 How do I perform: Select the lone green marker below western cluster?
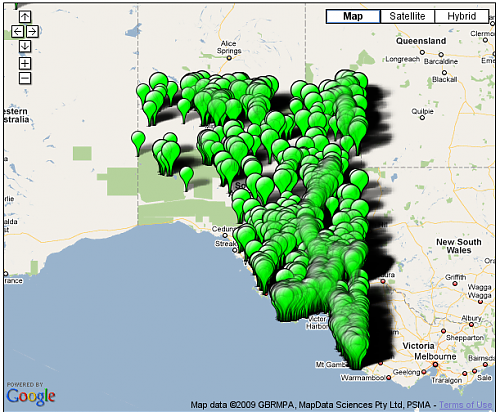[x=186, y=179]
